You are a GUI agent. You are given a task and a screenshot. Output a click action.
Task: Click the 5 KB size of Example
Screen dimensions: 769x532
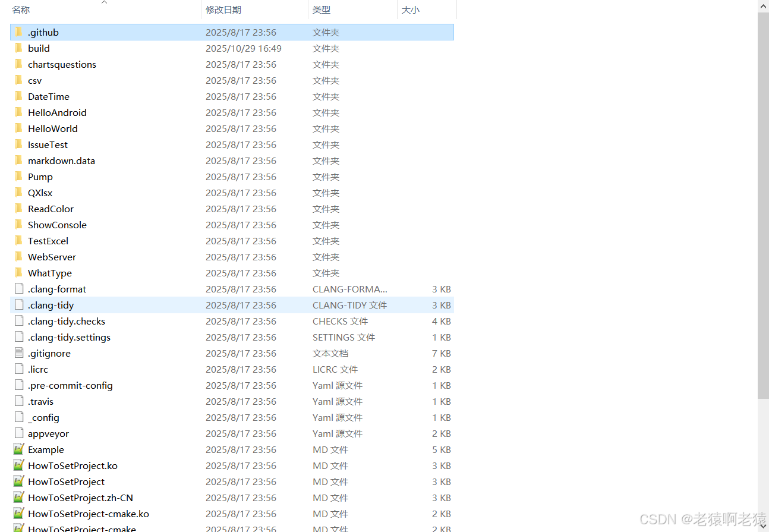[442, 449]
